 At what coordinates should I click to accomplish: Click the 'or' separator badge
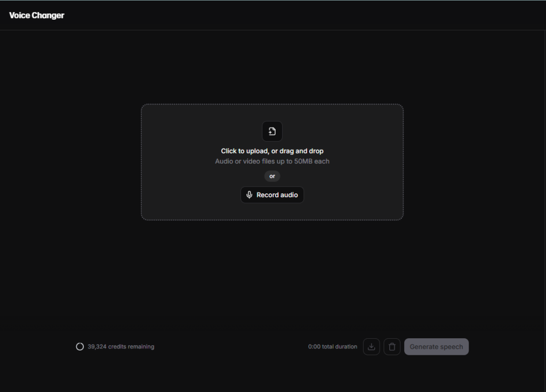pyautogui.click(x=272, y=176)
